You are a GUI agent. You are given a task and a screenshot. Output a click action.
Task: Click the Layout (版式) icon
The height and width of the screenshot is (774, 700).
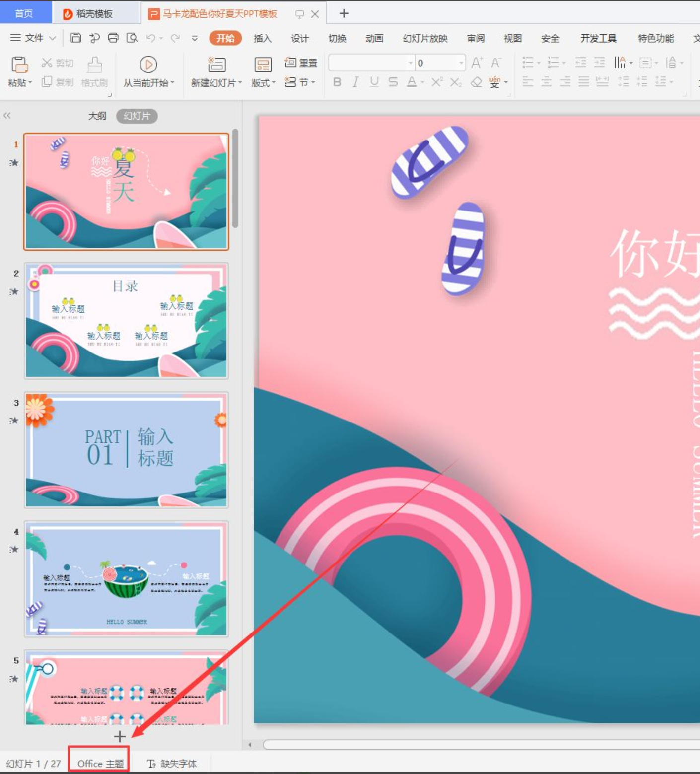coord(263,65)
